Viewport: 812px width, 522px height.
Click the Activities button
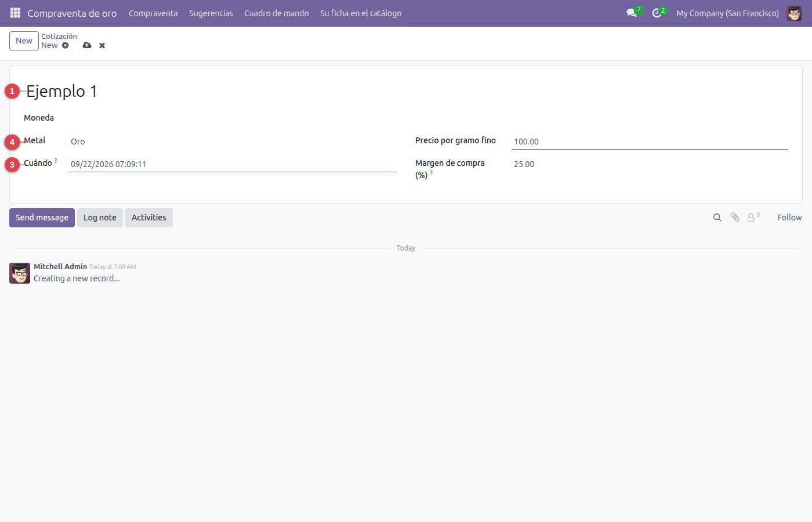tap(149, 217)
